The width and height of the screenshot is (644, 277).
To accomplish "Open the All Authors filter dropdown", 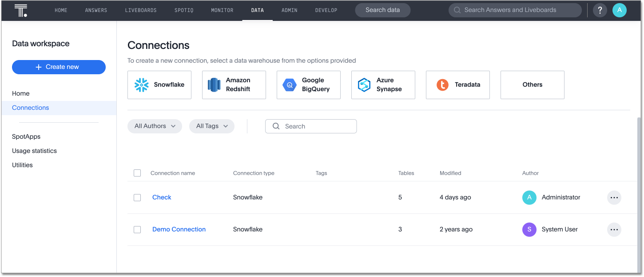I will coord(155,126).
